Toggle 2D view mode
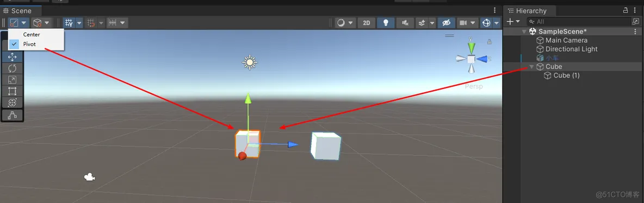Viewport: 644px width, 203px height. point(367,23)
